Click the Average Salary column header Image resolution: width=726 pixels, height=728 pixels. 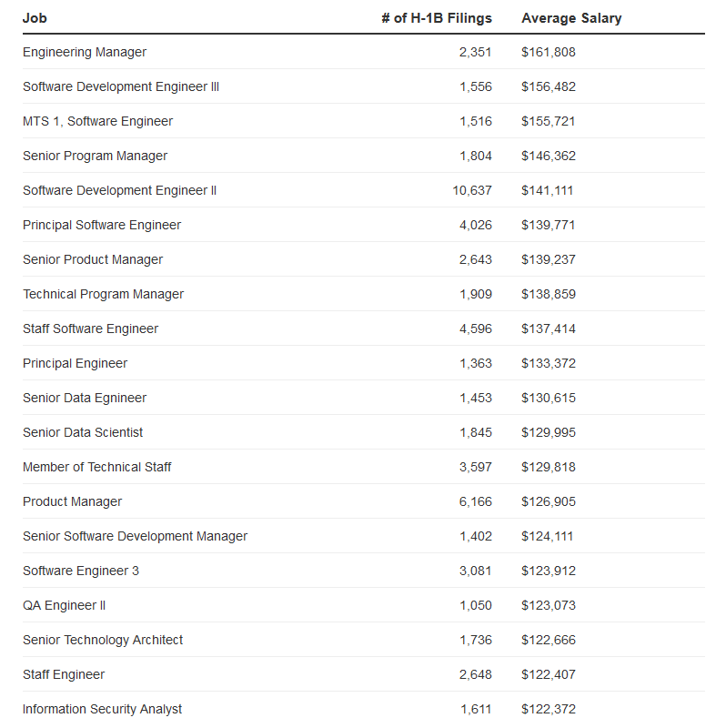[571, 18]
